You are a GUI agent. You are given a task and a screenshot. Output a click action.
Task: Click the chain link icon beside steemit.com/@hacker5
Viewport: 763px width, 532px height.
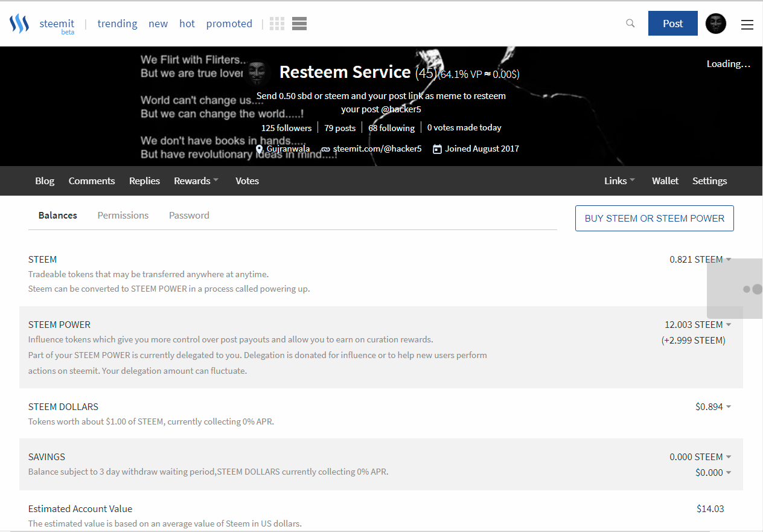click(325, 149)
